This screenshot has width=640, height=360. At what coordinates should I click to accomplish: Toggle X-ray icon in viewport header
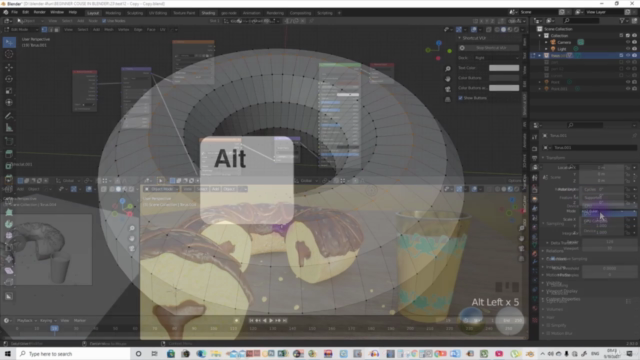(x=488, y=29)
